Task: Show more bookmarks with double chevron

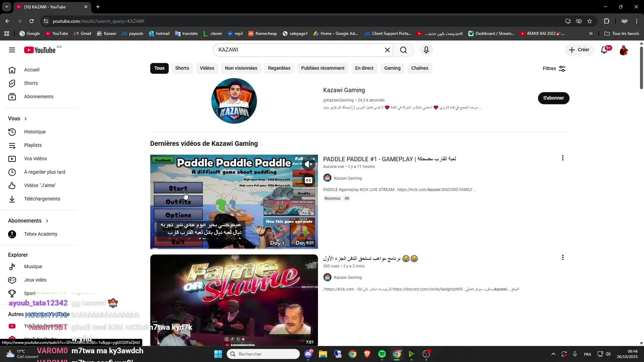Action: point(591,34)
